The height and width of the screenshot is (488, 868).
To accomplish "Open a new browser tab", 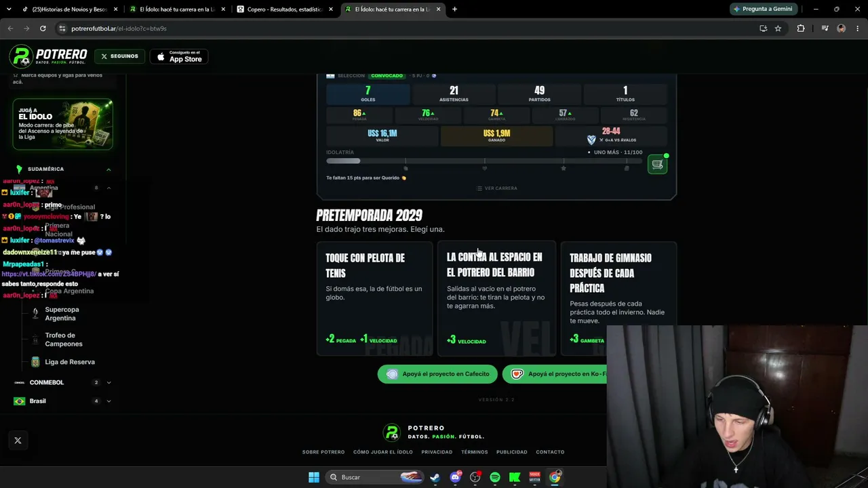I will [x=454, y=9].
